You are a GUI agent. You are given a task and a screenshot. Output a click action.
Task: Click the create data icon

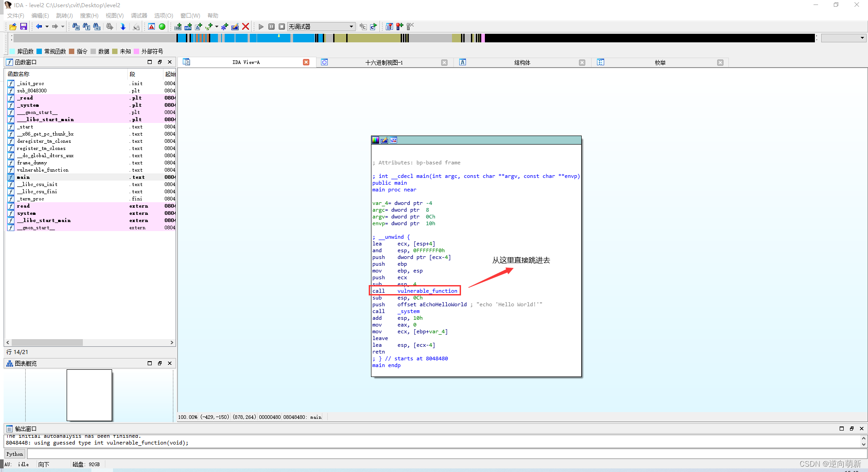(x=188, y=27)
